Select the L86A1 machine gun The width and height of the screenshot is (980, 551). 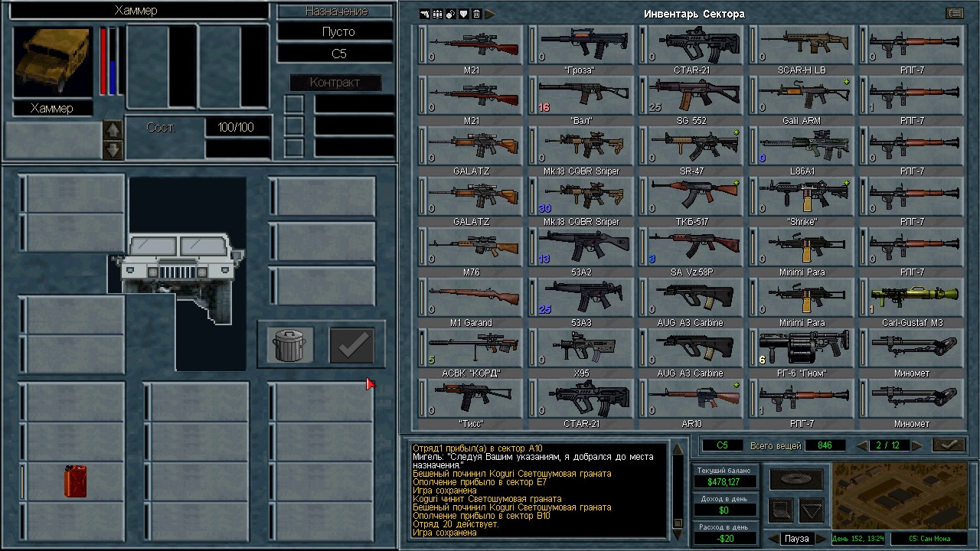[805, 146]
